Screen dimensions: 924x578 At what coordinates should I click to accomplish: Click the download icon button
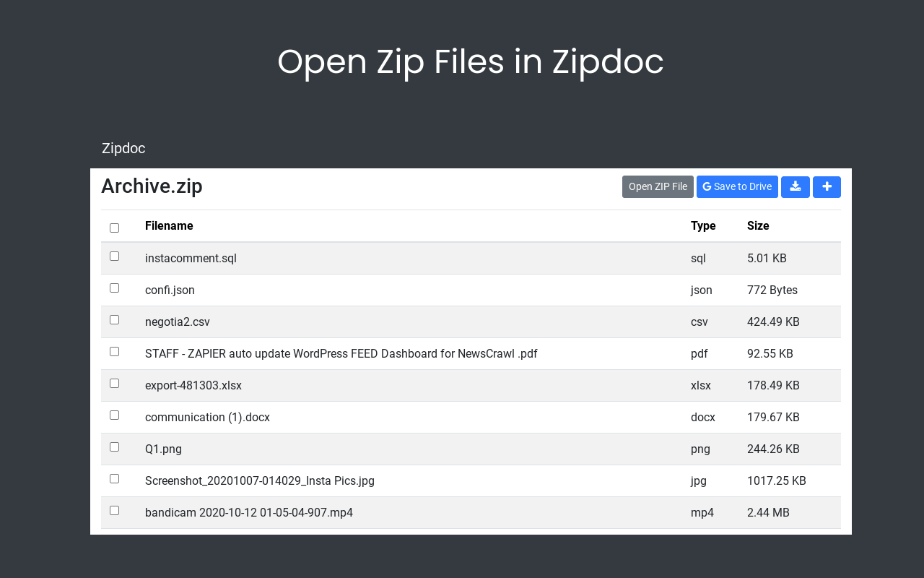pyautogui.click(x=795, y=186)
